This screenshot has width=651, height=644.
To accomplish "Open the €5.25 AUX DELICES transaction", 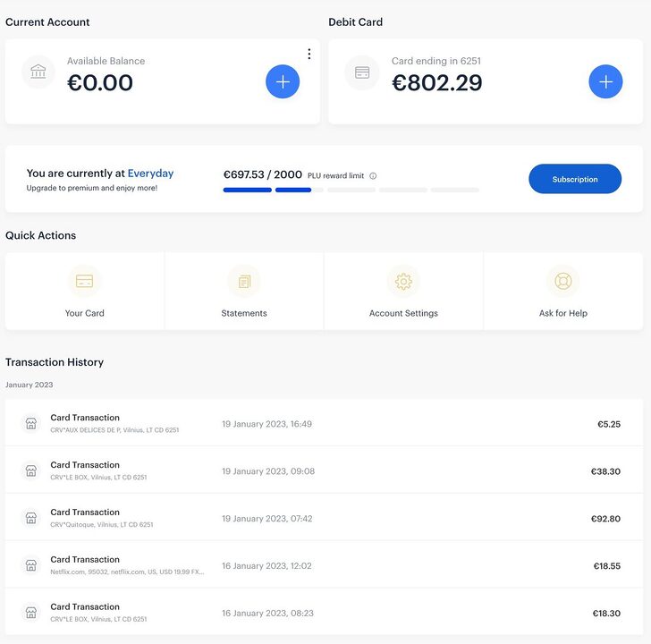I will pyautogui.click(x=324, y=423).
